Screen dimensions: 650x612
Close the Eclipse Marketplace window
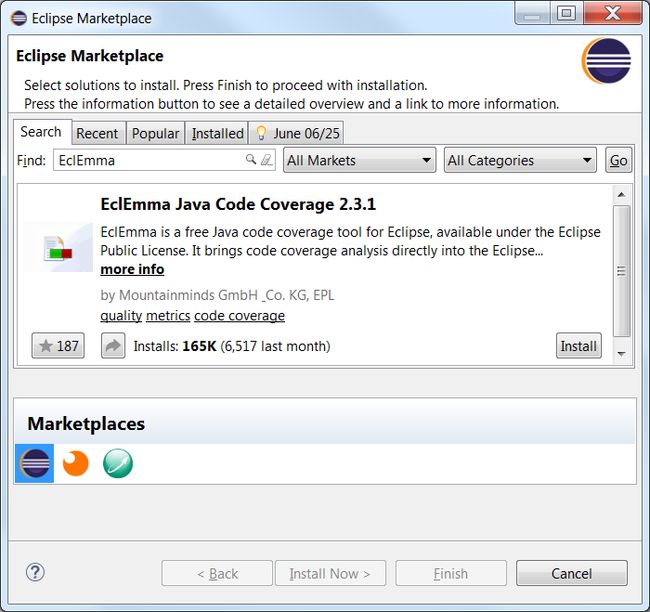(613, 13)
